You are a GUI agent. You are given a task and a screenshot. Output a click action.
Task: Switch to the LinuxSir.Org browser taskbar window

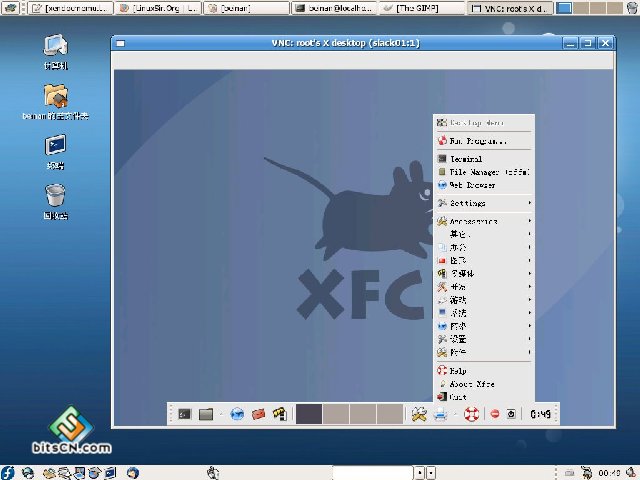click(x=160, y=8)
